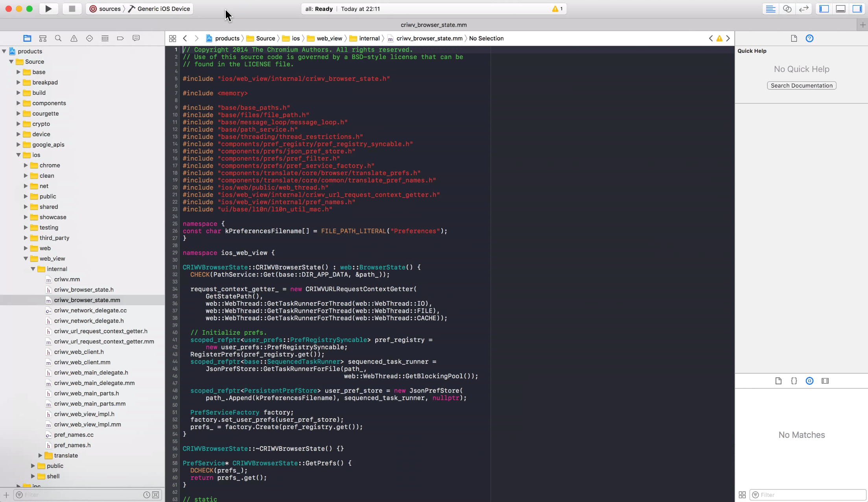Viewport: 868px width, 502px height.
Task: Collapse the Source folder
Action: coord(11,62)
